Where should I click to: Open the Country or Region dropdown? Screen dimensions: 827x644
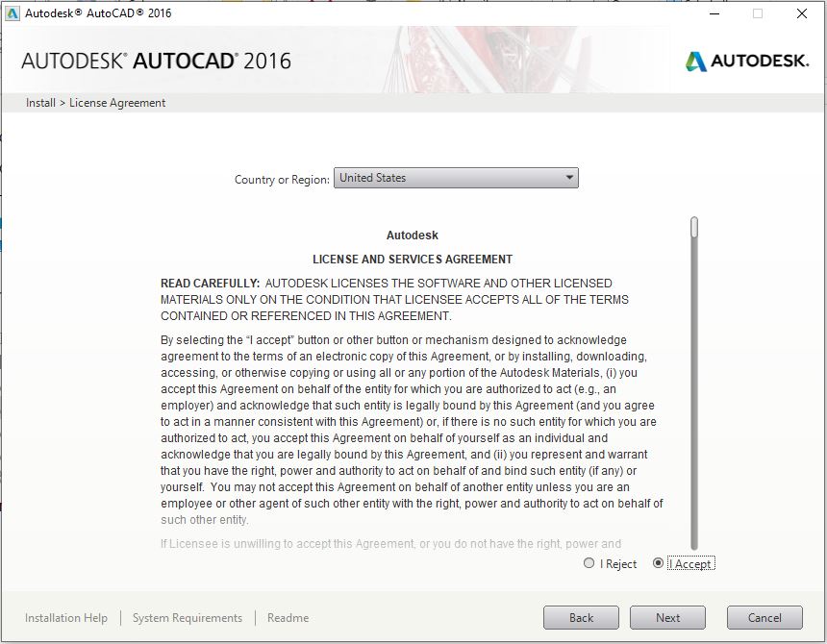coord(456,178)
